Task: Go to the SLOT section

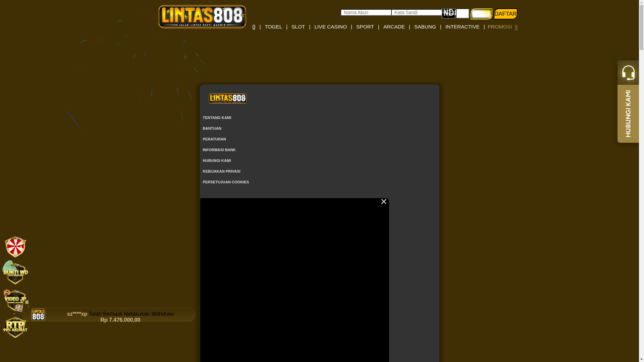Action: (x=298, y=27)
